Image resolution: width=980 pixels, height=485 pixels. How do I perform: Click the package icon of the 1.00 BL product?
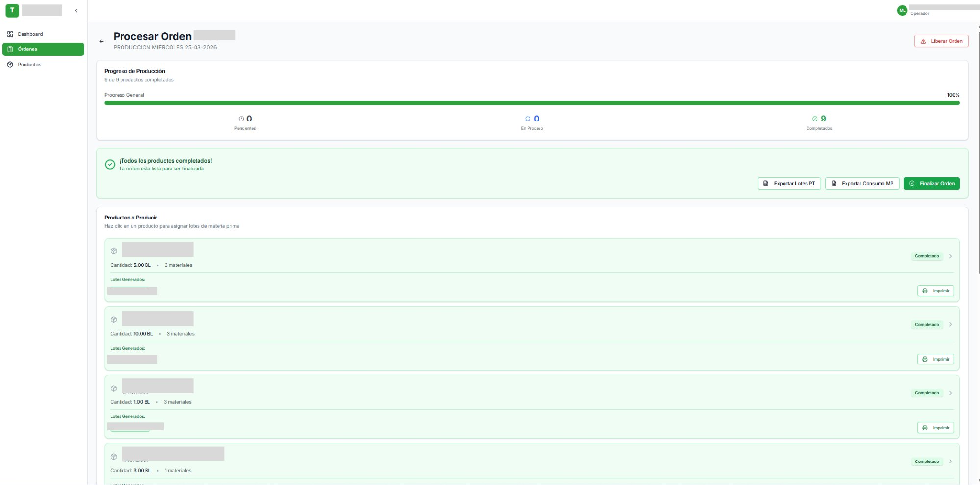(x=114, y=388)
